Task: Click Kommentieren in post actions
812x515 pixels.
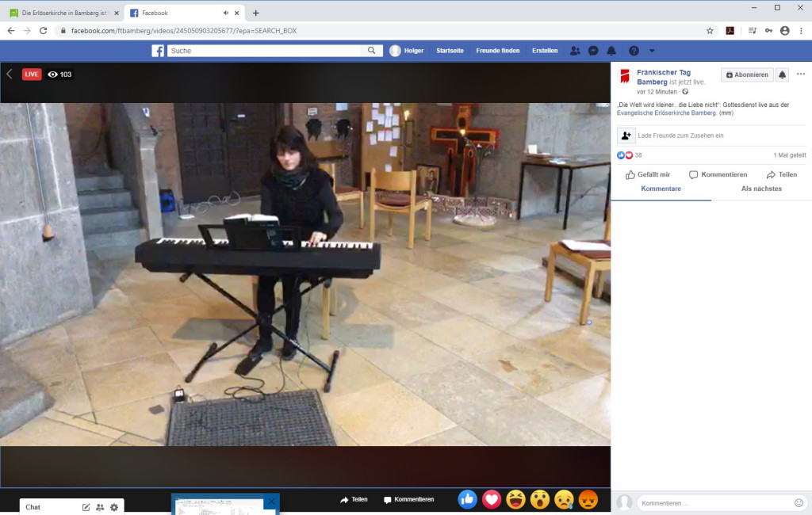Action: (x=718, y=174)
